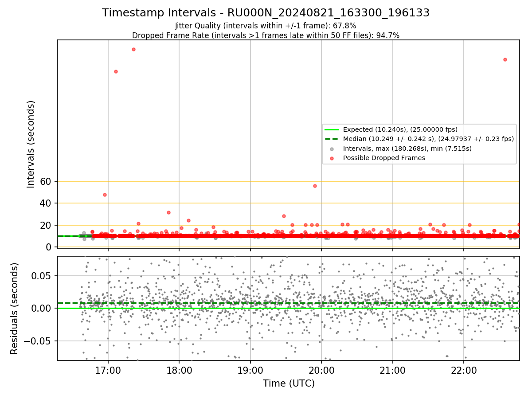This screenshot has height=399, width=532.
Task: Click the red outlier point just after 17:00 at top
Action: click(116, 71)
